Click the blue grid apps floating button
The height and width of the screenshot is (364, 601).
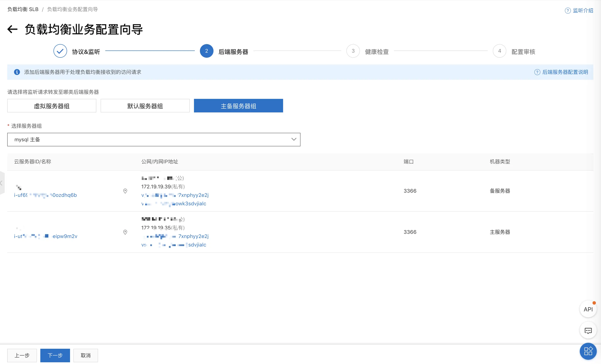tap(588, 351)
